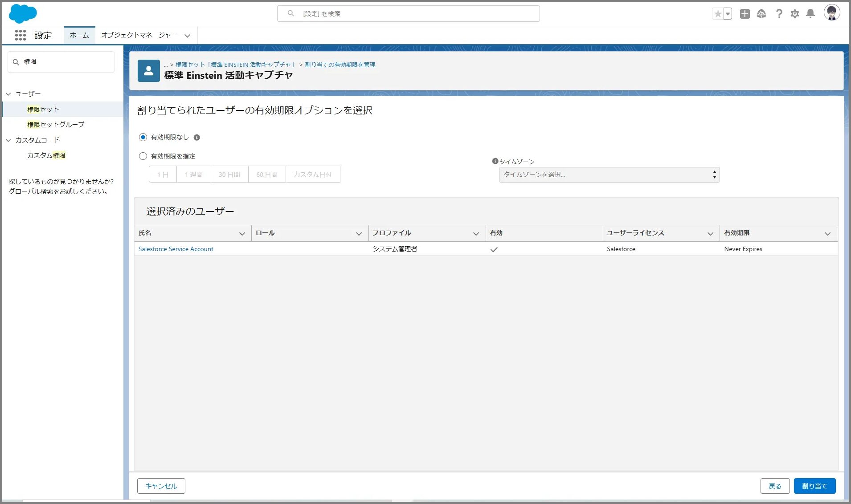This screenshot has height=504, width=851.
Task: Click the 戻る button
Action: 775,486
